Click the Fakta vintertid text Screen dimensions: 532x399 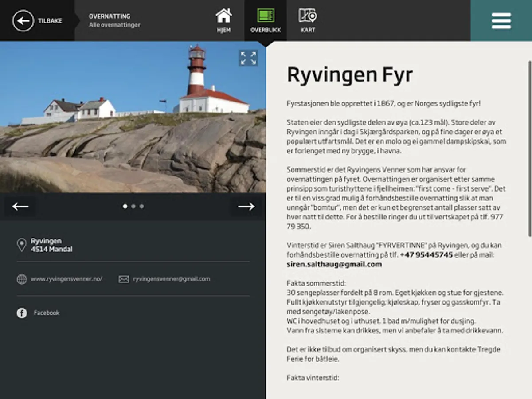point(313,378)
